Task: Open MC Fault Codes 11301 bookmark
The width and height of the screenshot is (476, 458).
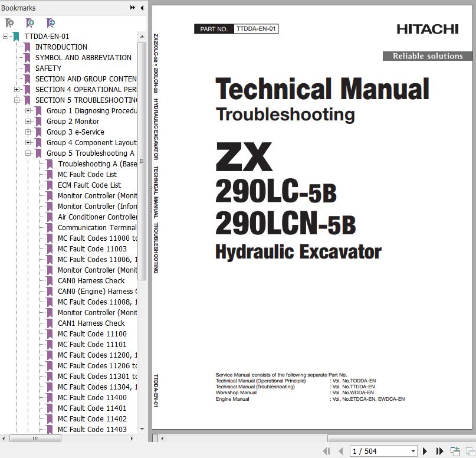Action: (x=97, y=377)
